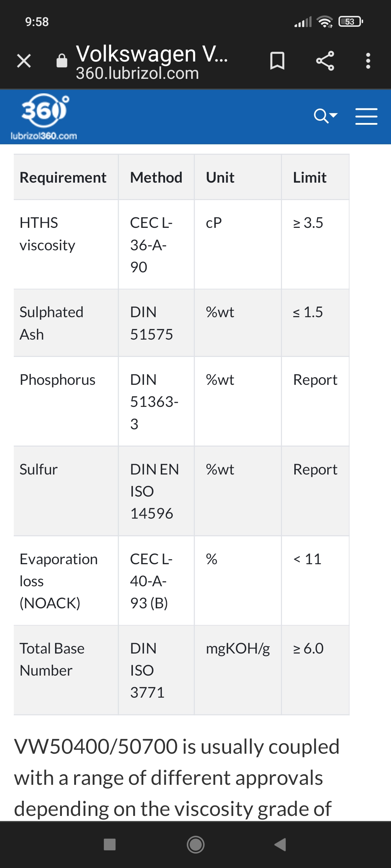
Task: Bookmark this Lubrizol page
Action: (277, 61)
